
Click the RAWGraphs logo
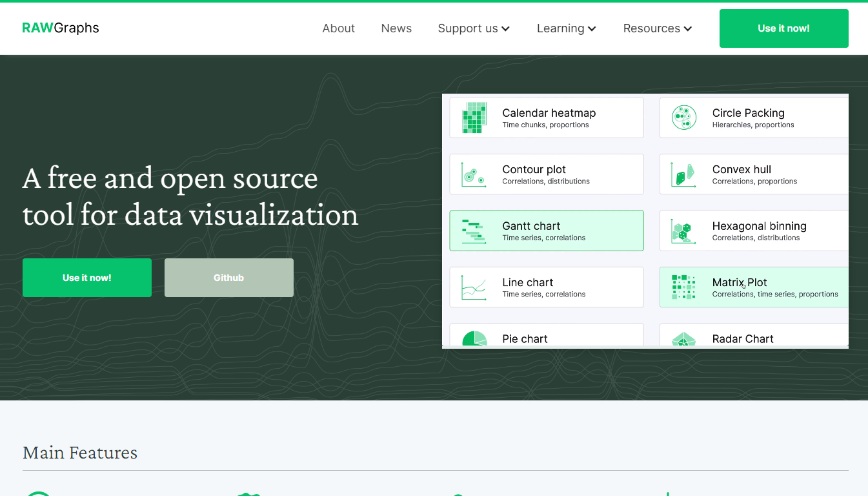[x=61, y=28]
